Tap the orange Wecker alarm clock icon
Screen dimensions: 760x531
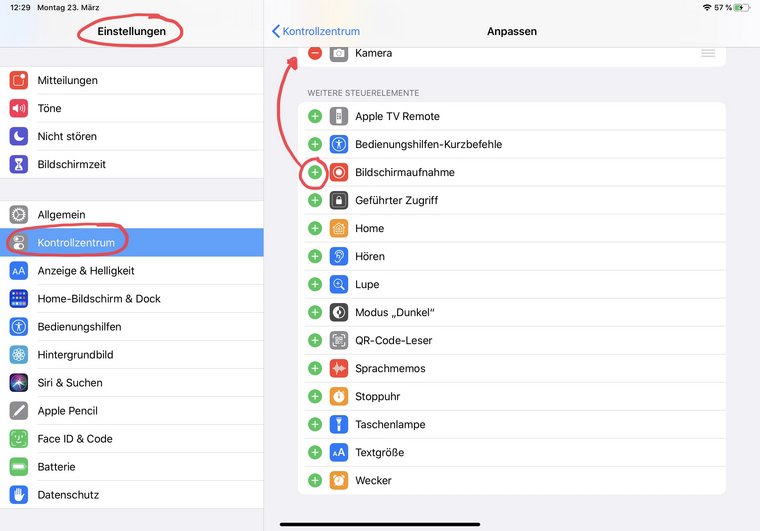pos(339,480)
